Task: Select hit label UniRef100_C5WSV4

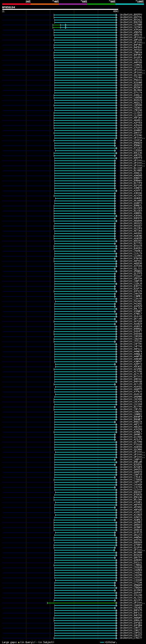Action: pos(131,53)
